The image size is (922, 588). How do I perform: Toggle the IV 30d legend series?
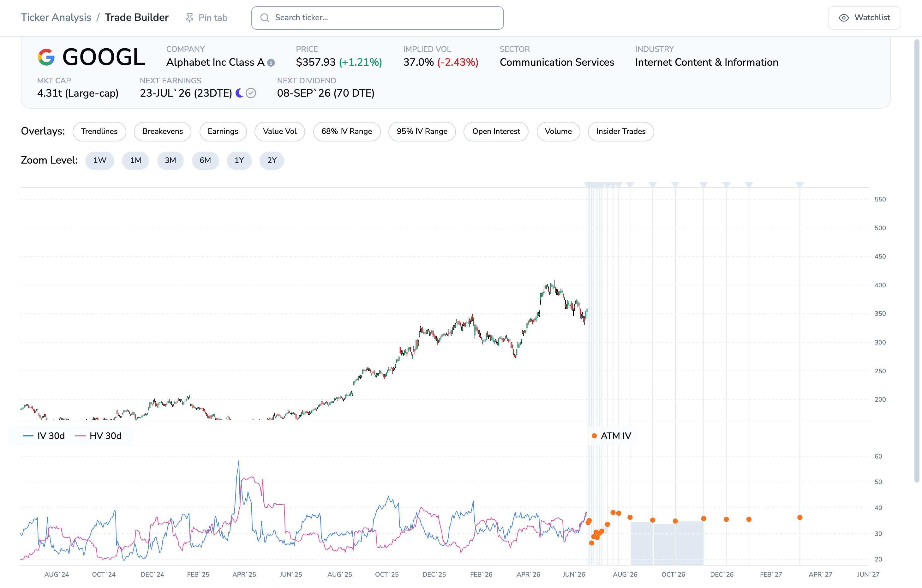click(x=44, y=436)
